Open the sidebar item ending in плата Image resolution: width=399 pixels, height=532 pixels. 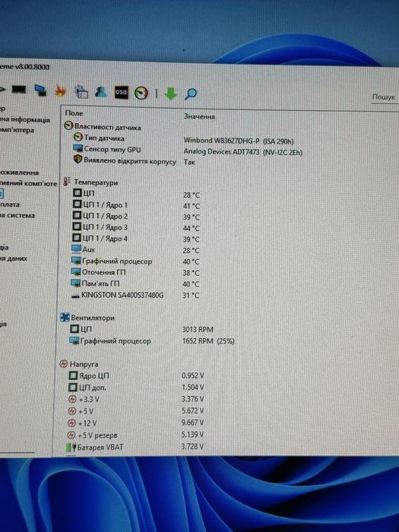coord(10,204)
